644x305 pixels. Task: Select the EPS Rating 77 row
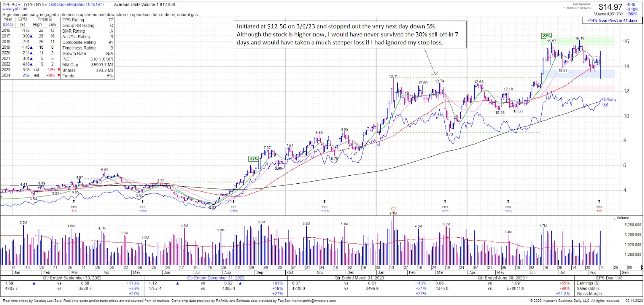coord(88,20)
